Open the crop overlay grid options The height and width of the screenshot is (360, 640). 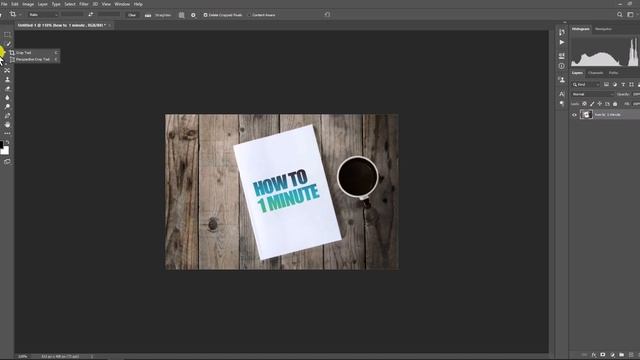pyautogui.click(x=182, y=15)
